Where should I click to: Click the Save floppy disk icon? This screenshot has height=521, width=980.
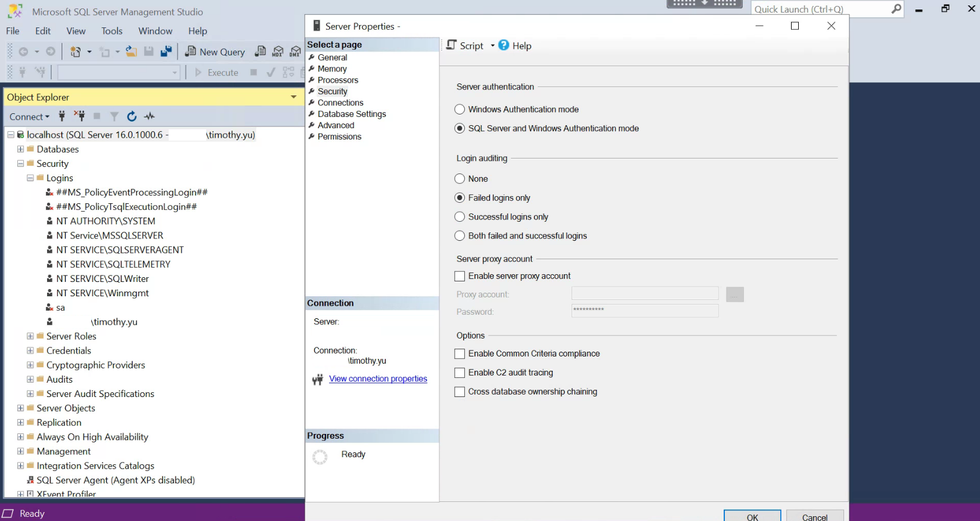point(149,52)
